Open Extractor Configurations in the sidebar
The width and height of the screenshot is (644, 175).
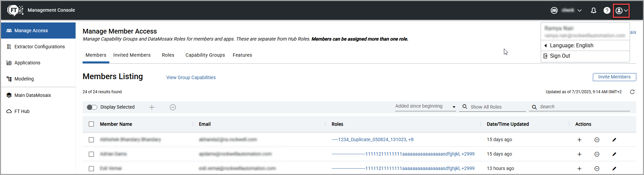(39, 47)
